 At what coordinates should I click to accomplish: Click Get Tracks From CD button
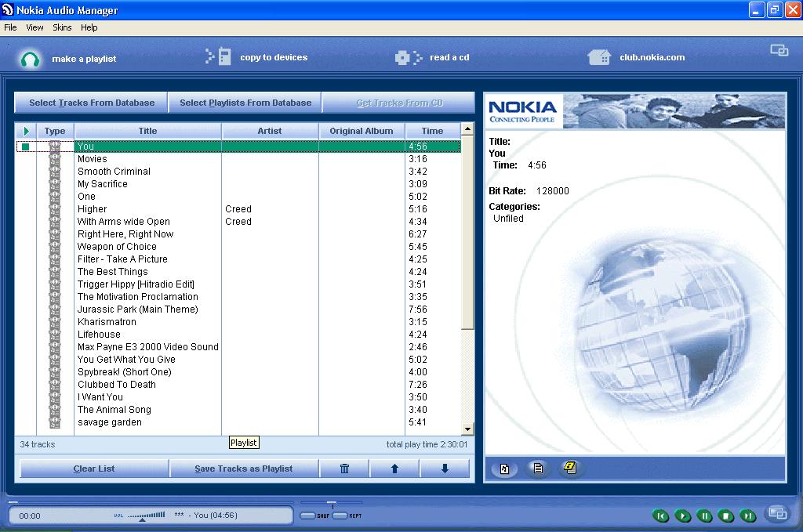coord(399,103)
